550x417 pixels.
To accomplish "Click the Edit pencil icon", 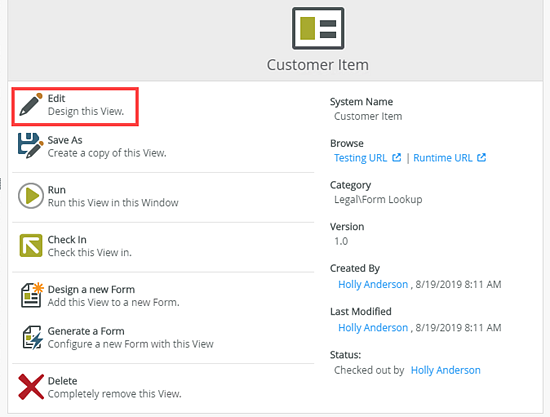I will (31, 105).
